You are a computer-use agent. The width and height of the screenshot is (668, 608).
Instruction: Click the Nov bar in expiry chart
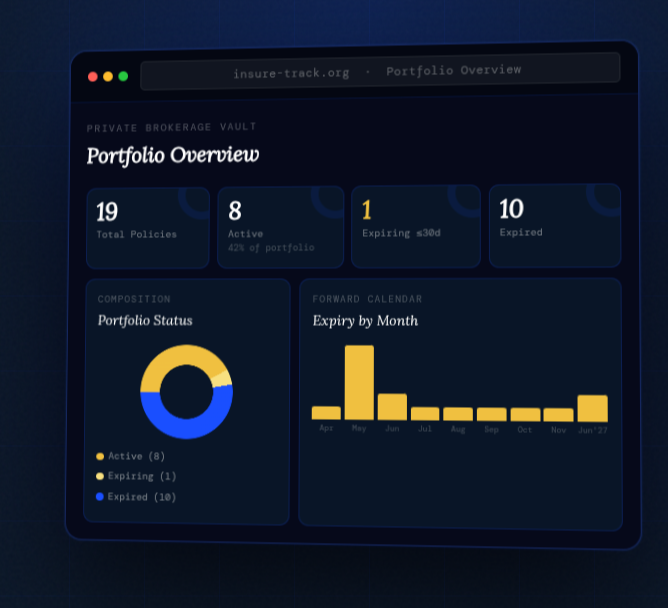click(559, 415)
